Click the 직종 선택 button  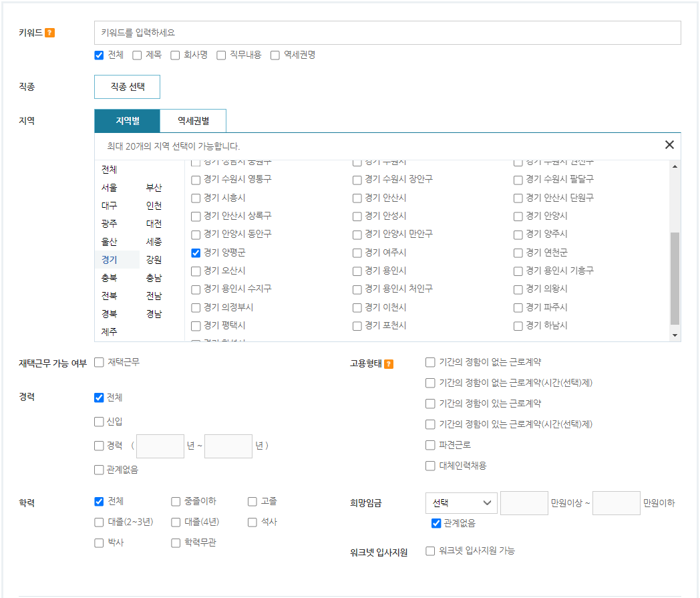pyautogui.click(x=127, y=86)
